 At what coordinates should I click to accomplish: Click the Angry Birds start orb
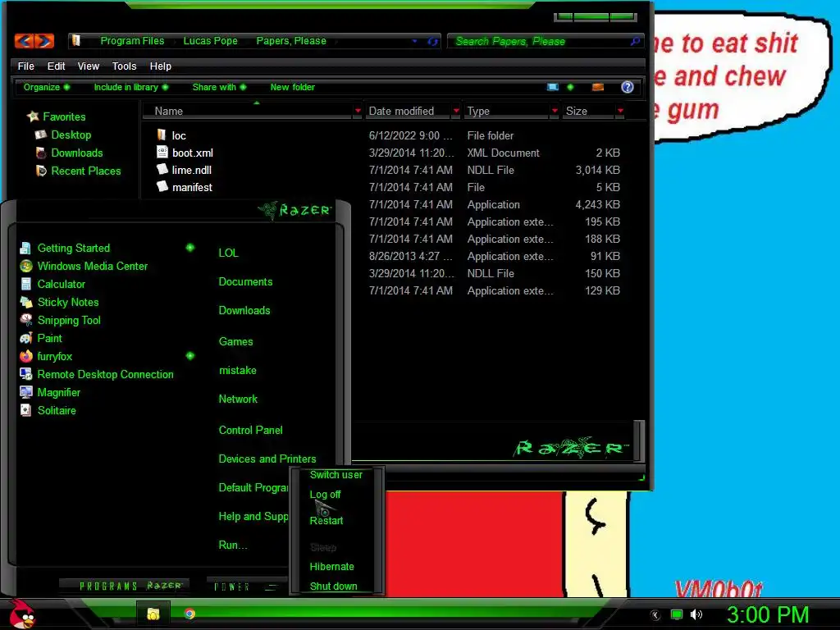coord(22,614)
